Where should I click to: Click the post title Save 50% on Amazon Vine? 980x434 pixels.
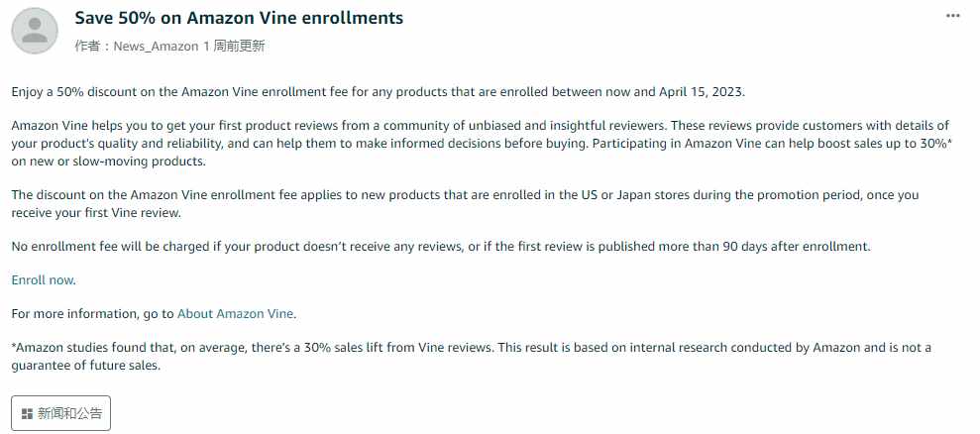[239, 18]
